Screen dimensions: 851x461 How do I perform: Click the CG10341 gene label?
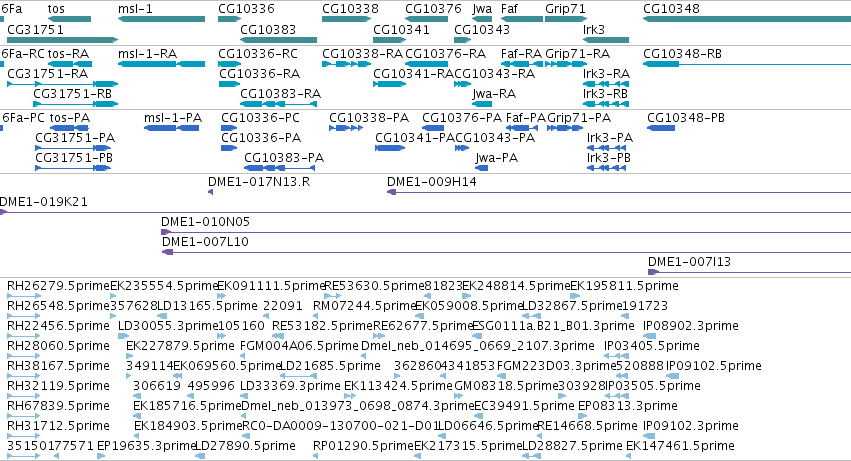click(x=401, y=29)
